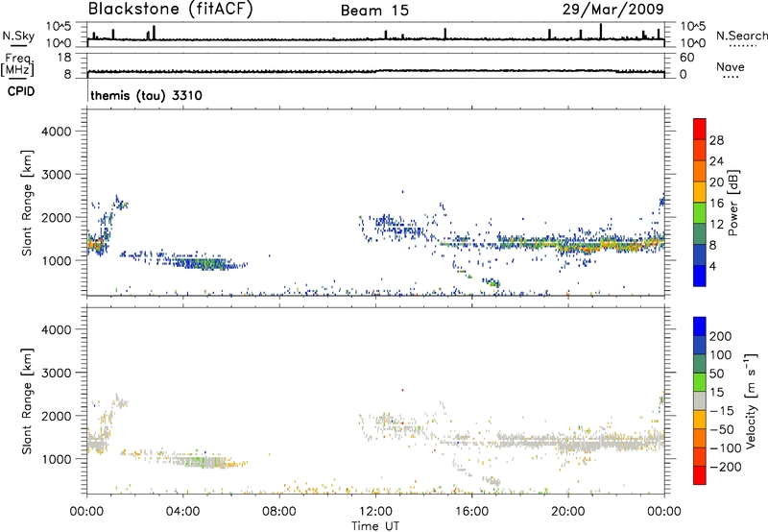This screenshot has width=768, height=532.
Task: Select the red bottom segment of the velocity colorbar
Action: (x=700, y=475)
